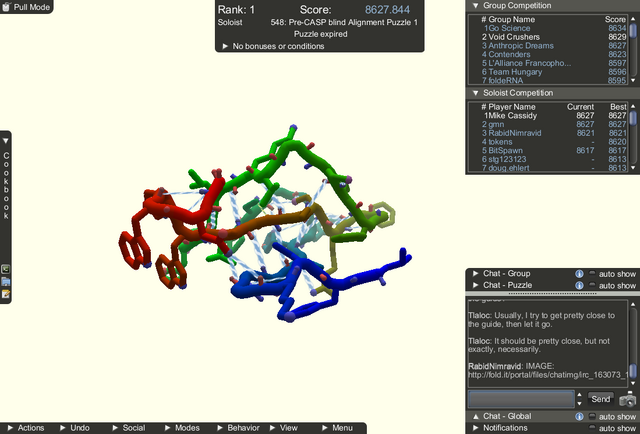640x434 pixels.
Task: Click Group Competition list scroll-down arrow
Action: click(x=633, y=80)
